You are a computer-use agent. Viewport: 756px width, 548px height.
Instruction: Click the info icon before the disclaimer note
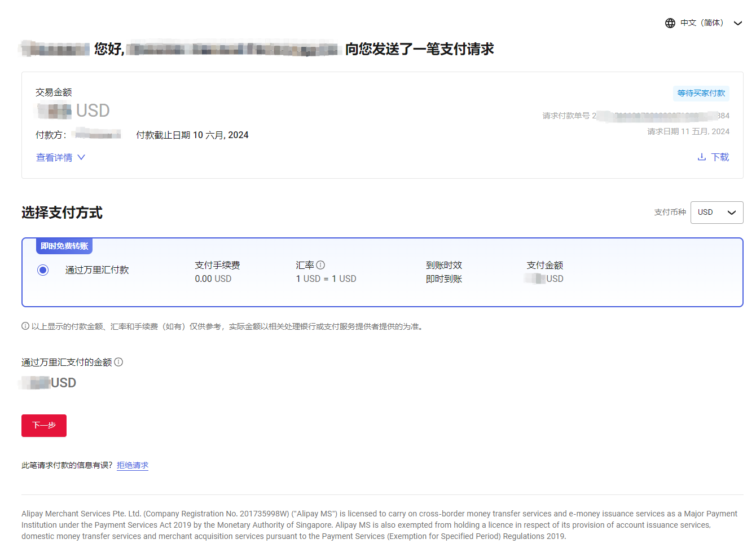(x=25, y=326)
